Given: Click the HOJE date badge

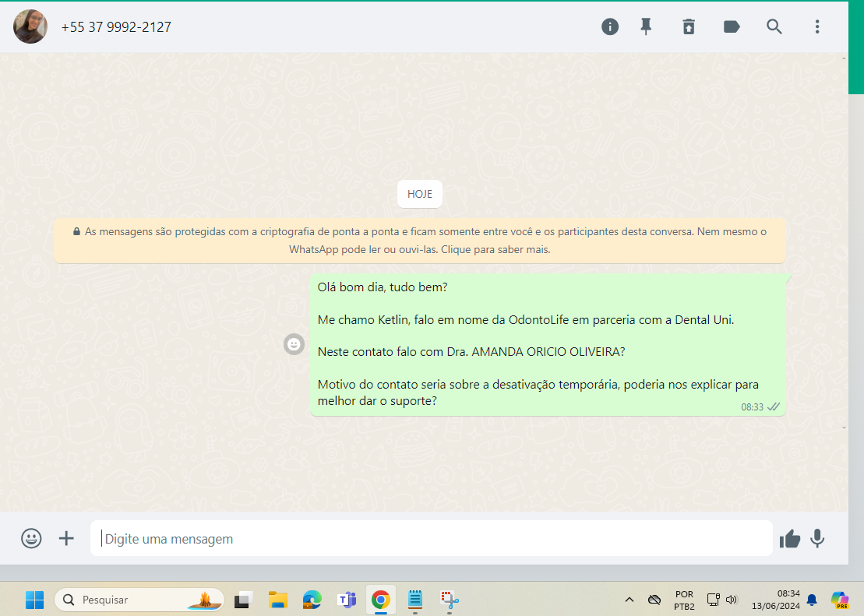Looking at the screenshot, I should pyautogui.click(x=420, y=194).
